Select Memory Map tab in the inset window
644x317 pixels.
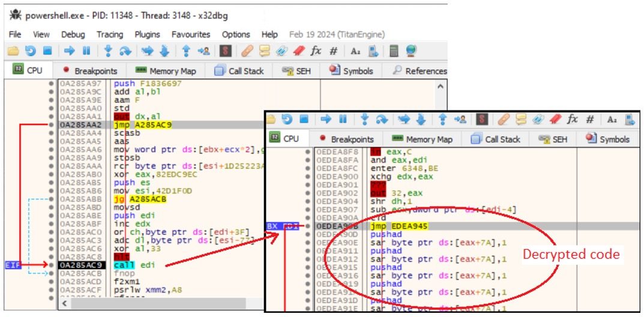tap(423, 139)
